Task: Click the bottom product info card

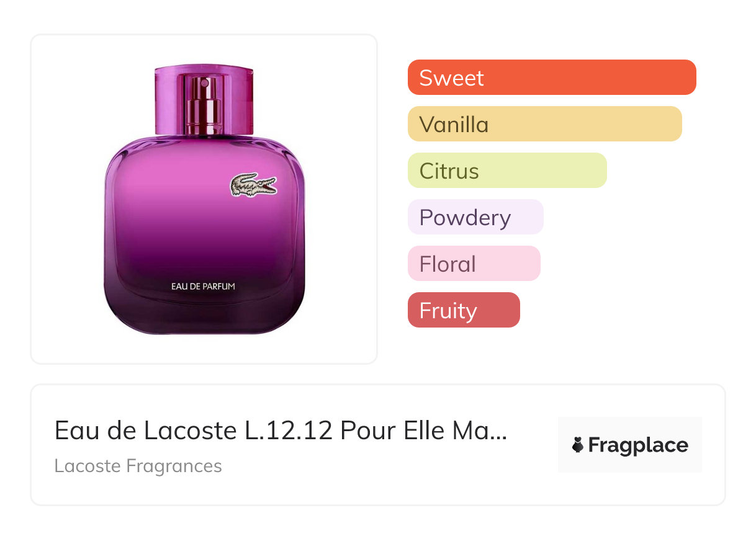Action: coord(378,445)
